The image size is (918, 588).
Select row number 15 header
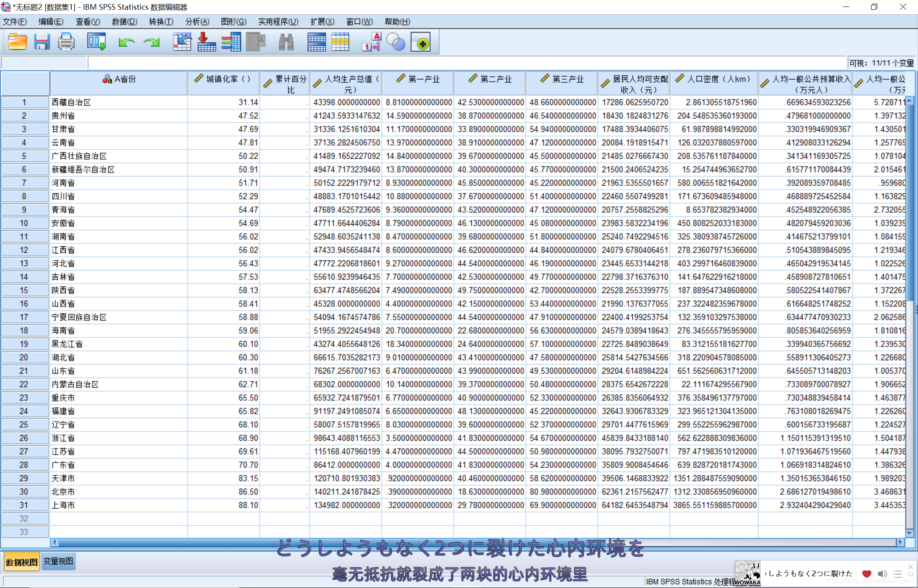coord(24,291)
